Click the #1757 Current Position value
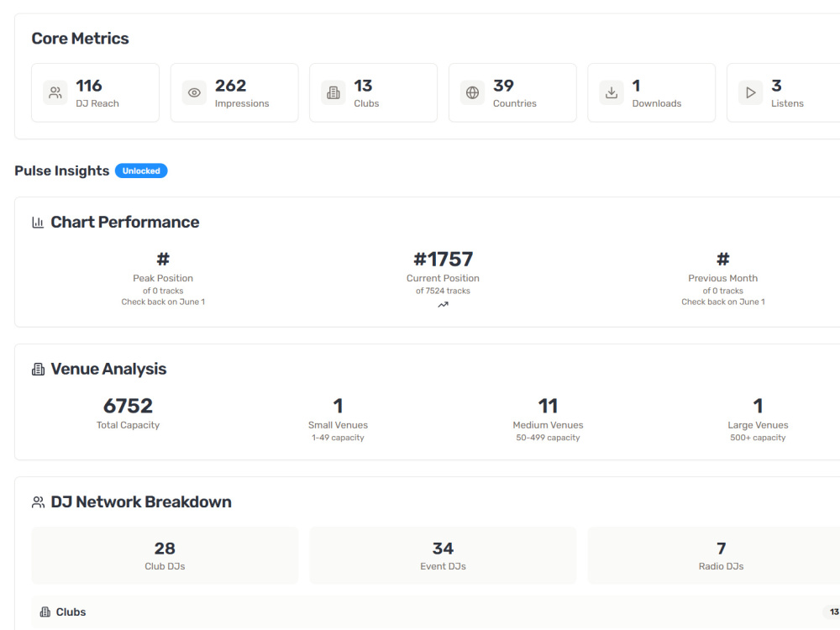 tap(443, 260)
